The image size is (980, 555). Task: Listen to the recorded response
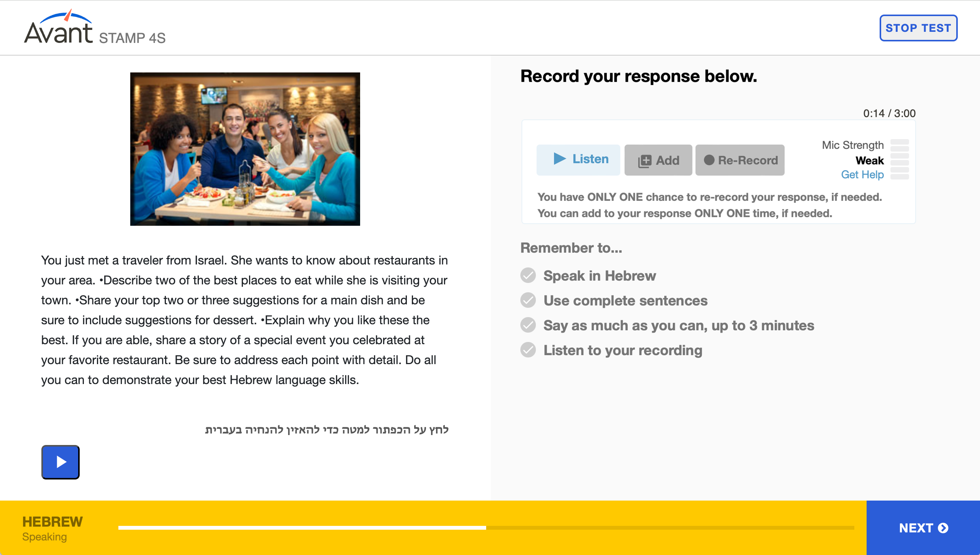click(578, 159)
